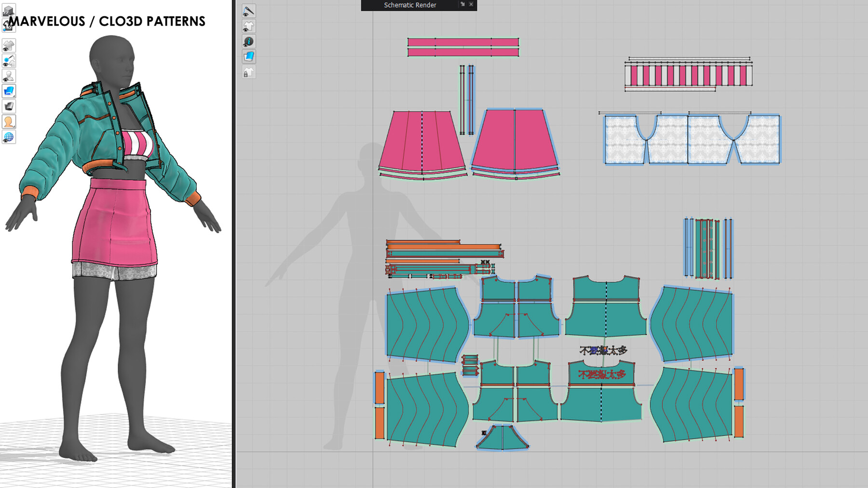Toggle seam line visibility in 2D window
This screenshot has height=488, width=868.
click(x=249, y=11)
